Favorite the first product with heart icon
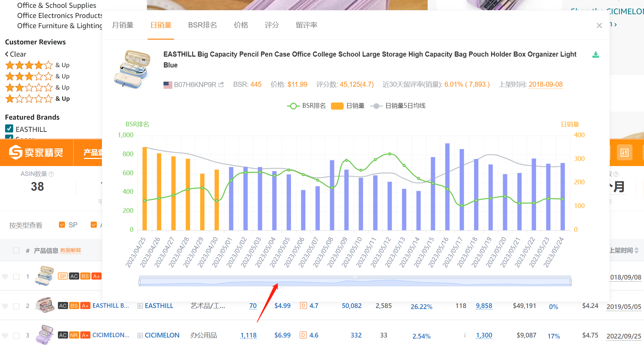Image resolution: width=644 pixels, height=347 pixels. pyautogui.click(x=5, y=277)
